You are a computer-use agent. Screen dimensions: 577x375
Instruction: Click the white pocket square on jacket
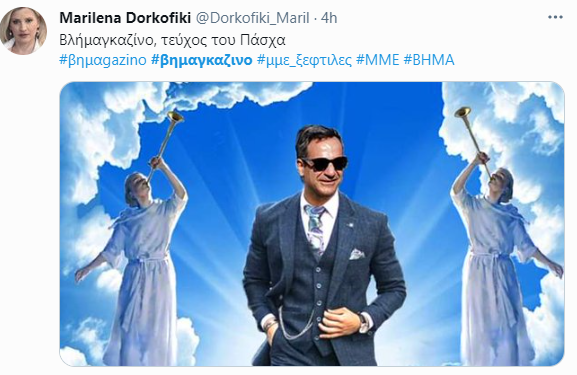click(x=356, y=254)
